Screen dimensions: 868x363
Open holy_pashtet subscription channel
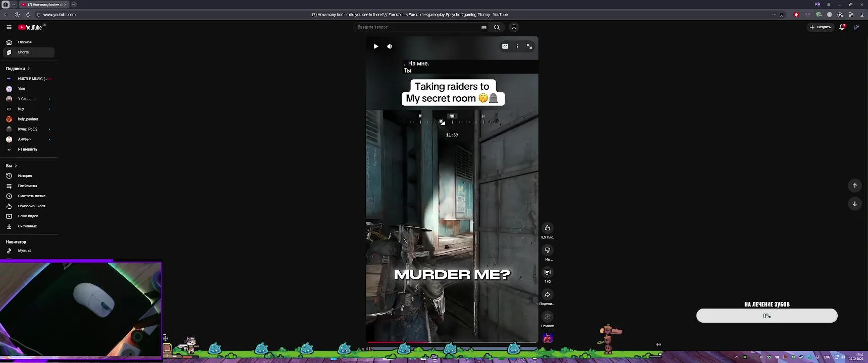[29, 119]
